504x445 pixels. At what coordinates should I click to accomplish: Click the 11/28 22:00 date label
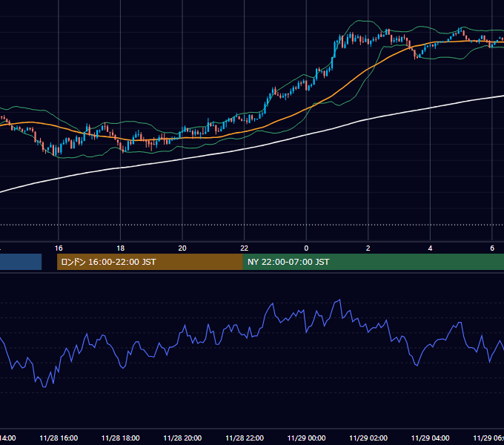(x=245, y=438)
